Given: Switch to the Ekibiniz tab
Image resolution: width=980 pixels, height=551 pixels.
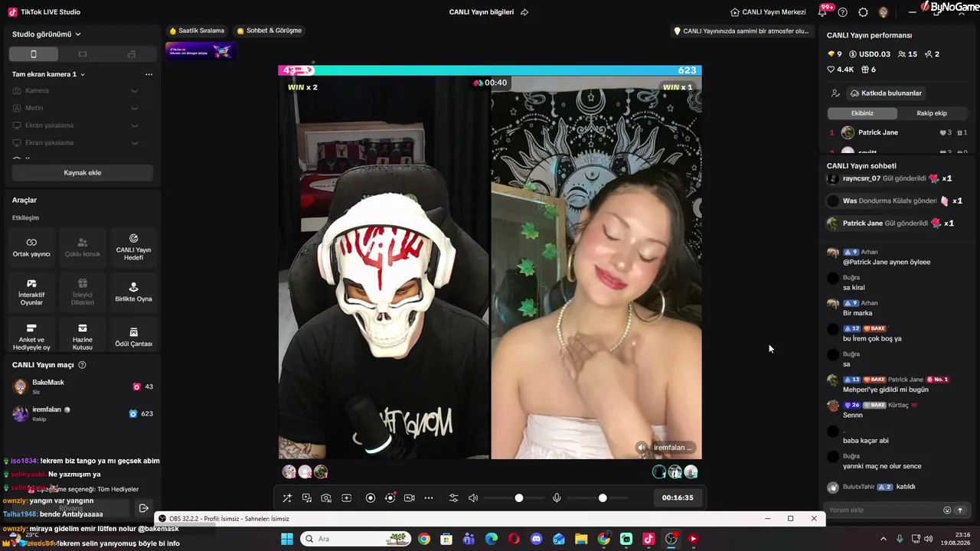Looking at the screenshot, I should [862, 113].
